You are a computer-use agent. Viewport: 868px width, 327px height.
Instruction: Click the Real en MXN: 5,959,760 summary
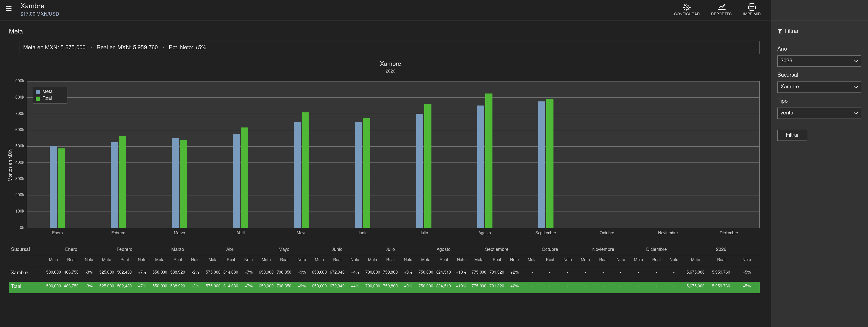[x=127, y=48]
